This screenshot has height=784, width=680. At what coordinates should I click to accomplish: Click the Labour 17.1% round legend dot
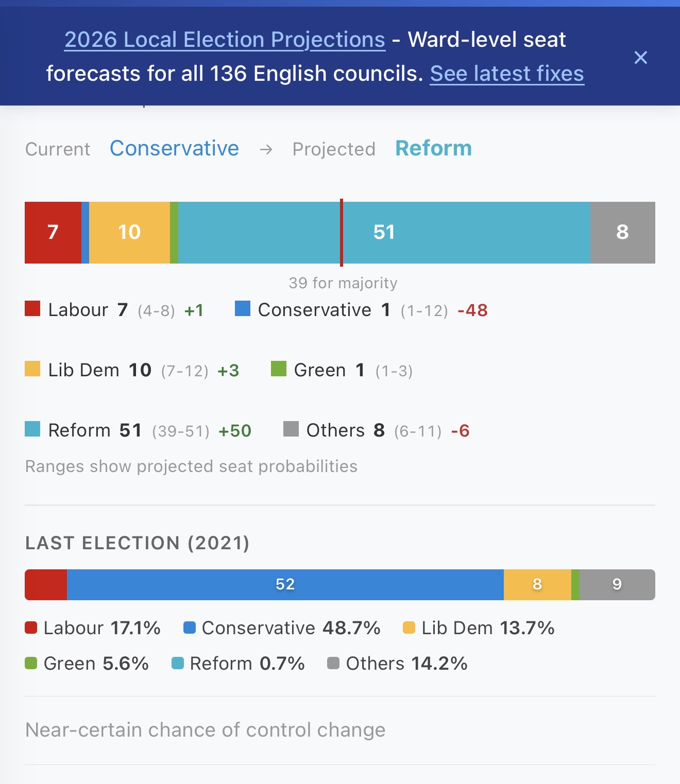31,628
